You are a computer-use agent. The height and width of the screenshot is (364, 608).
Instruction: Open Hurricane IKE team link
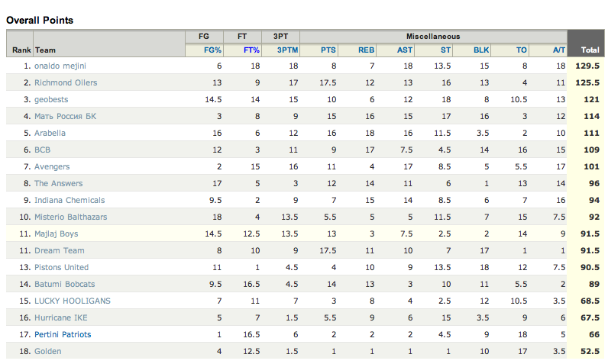coord(61,317)
